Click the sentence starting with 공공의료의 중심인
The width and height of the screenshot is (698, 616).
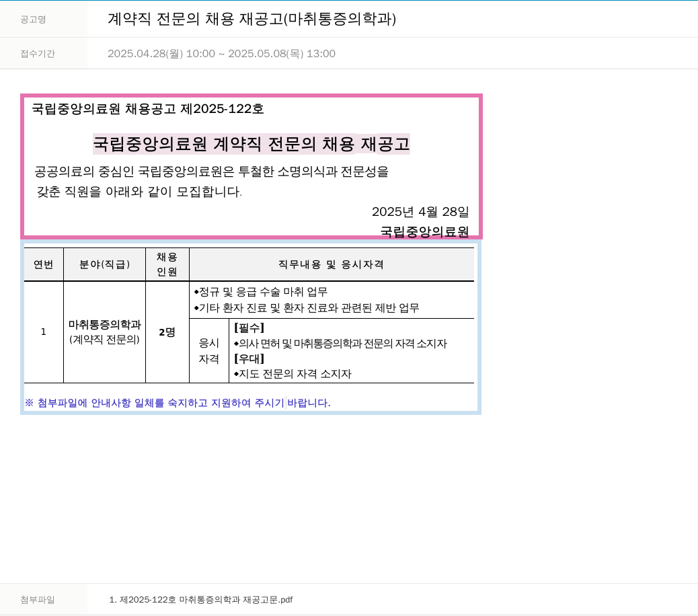coord(212,171)
